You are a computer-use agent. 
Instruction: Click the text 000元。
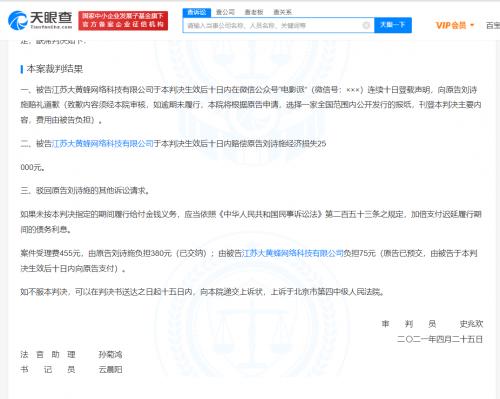(33, 167)
